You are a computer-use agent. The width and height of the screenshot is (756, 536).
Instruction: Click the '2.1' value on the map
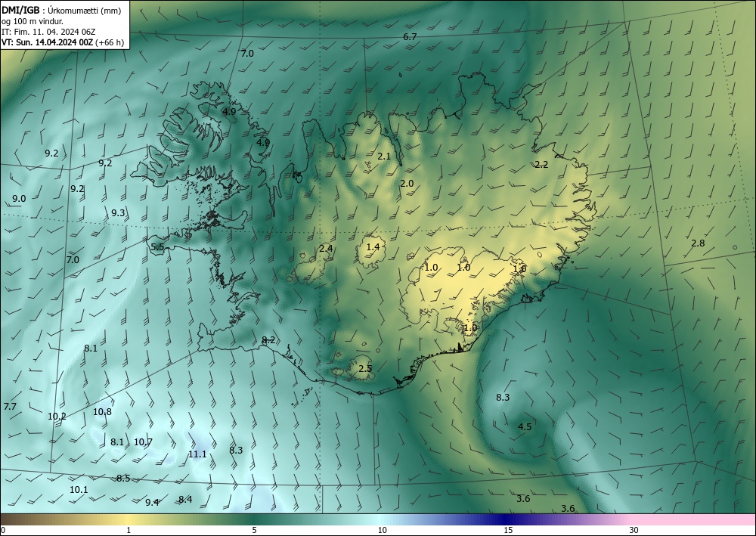(384, 156)
